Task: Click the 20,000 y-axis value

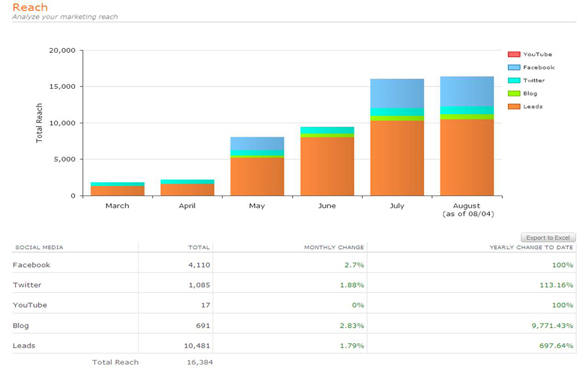Action: click(62, 51)
